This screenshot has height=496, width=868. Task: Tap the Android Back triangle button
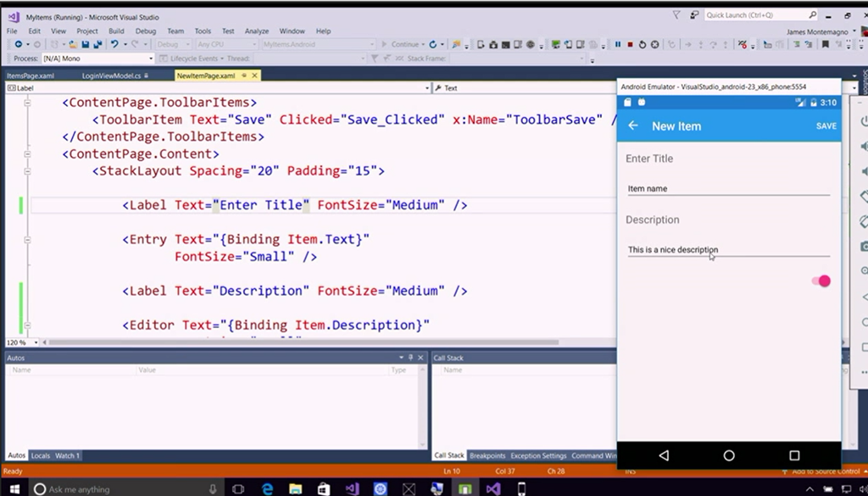663,455
